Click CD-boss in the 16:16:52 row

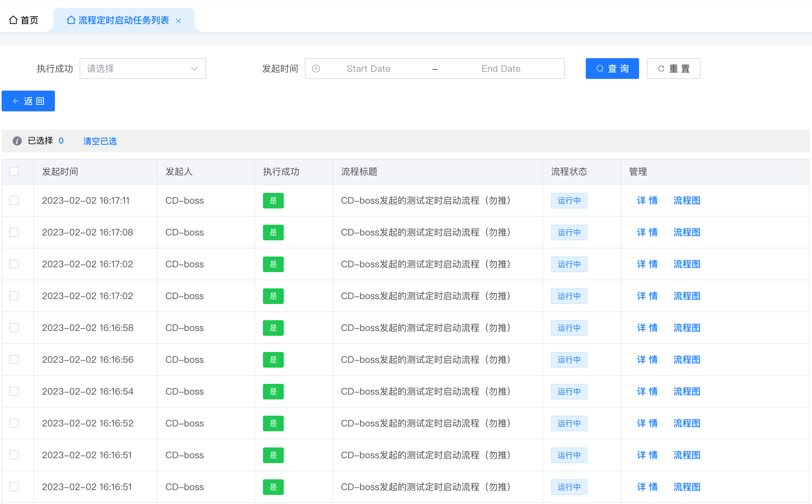click(185, 423)
